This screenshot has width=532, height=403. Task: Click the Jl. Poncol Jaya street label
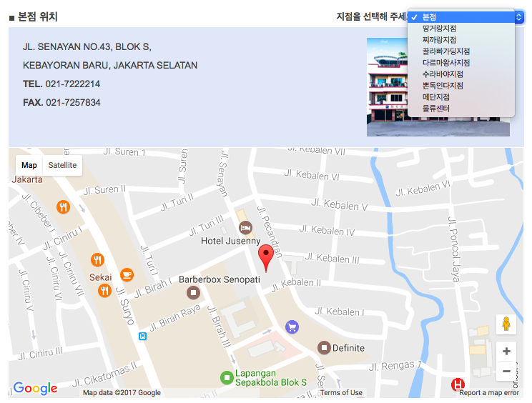point(453,249)
